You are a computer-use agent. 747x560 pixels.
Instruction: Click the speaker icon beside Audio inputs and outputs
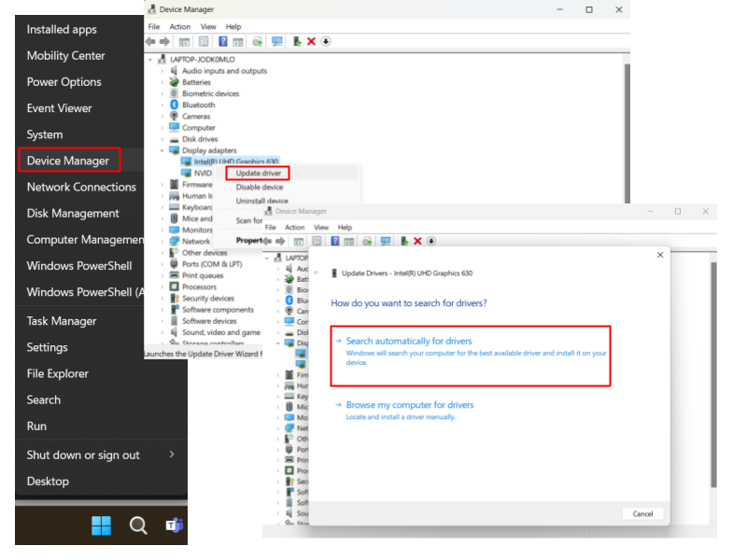175,71
